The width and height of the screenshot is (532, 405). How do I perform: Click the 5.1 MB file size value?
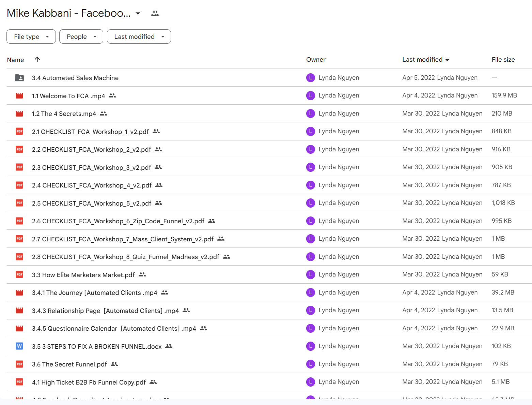tap(501, 382)
